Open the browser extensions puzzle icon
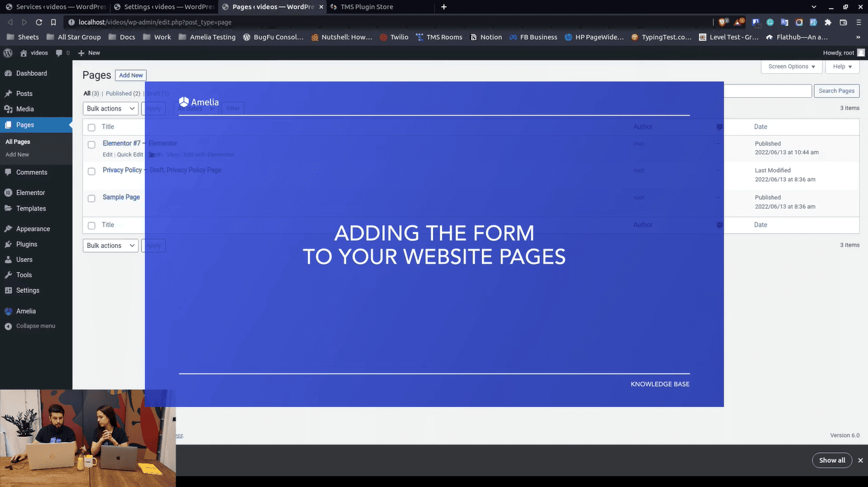This screenshot has height=487, width=868. (827, 22)
